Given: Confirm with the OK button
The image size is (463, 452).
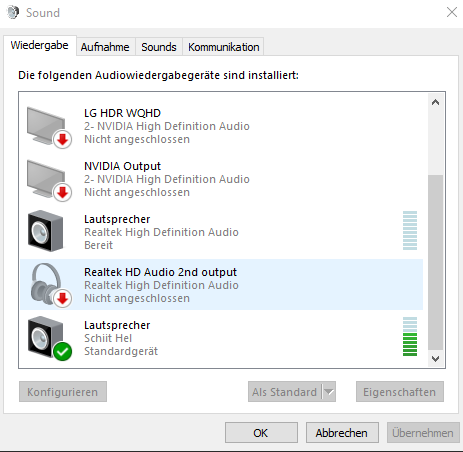Looking at the screenshot, I should pyautogui.click(x=261, y=433).
